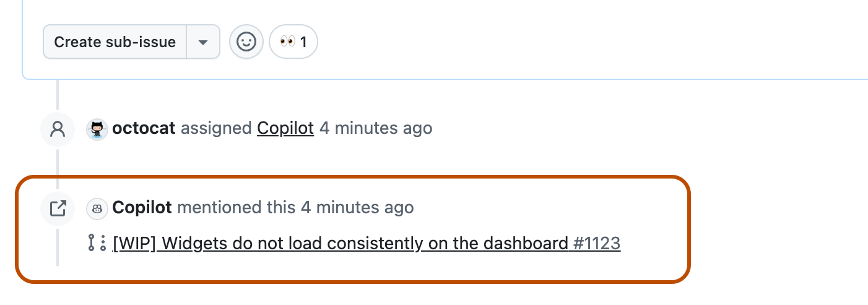Open the octocat user profile name
The image size is (868, 305).
pyautogui.click(x=144, y=128)
